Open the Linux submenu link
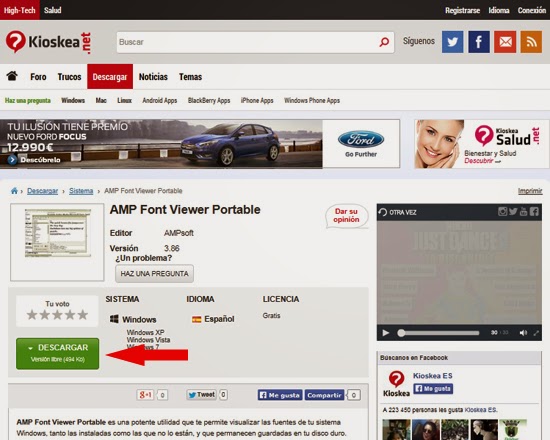The height and width of the screenshot is (440, 550). 125,100
